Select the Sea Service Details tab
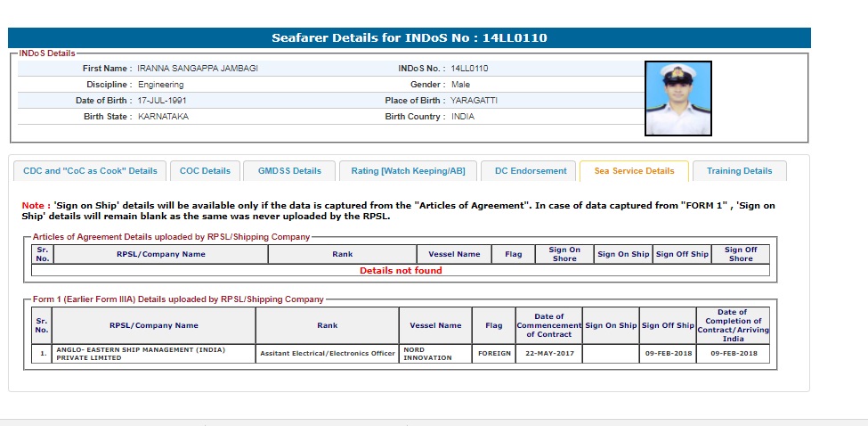Screen dimensions: 868x426 [634, 171]
